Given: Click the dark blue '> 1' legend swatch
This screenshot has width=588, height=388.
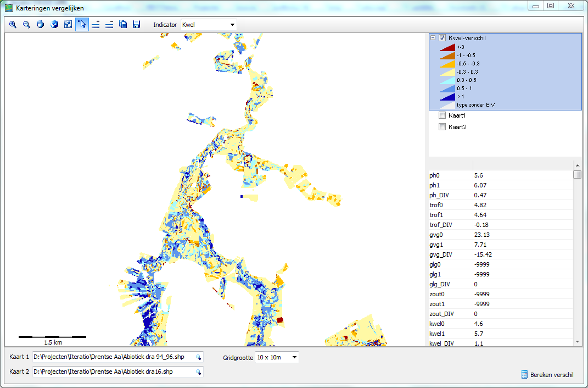Looking at the screenshot, I should (x=447, y=97).
